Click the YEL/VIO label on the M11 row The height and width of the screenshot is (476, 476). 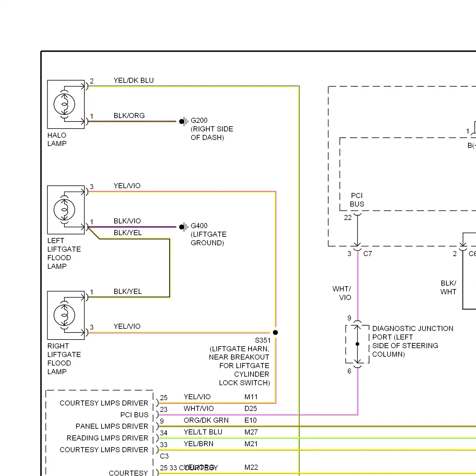[197, 397]
